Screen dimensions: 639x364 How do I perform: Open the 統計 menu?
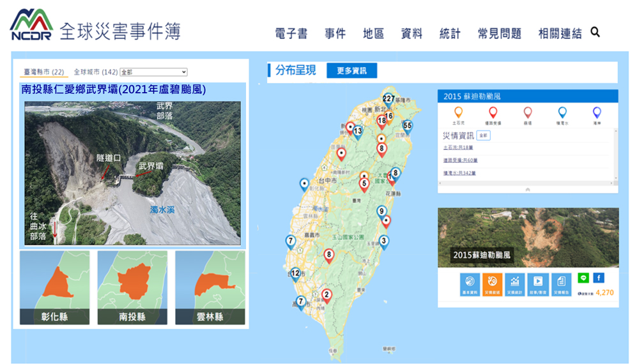[x=450, y=33]
